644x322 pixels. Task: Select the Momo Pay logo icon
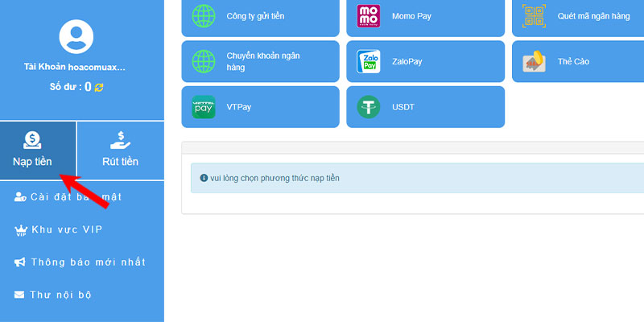pyautogui.click(x=369, y=16)
